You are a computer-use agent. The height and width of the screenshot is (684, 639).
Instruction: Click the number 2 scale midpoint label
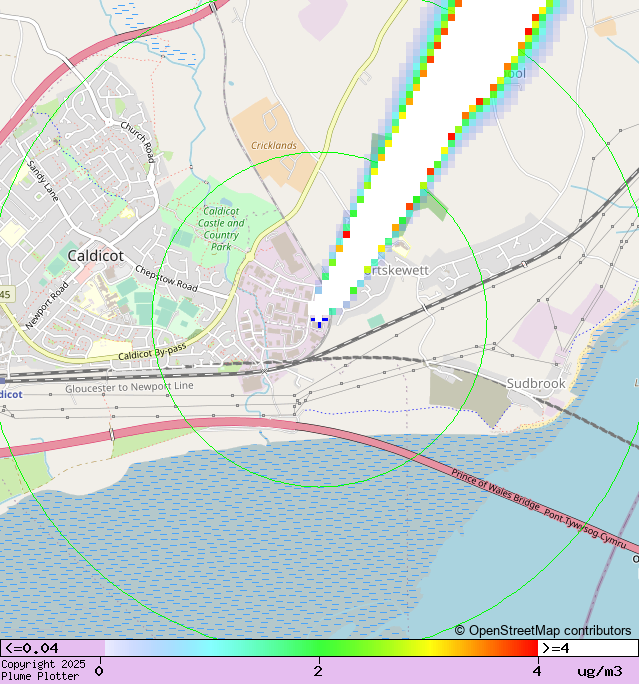[x=318, y=671]
